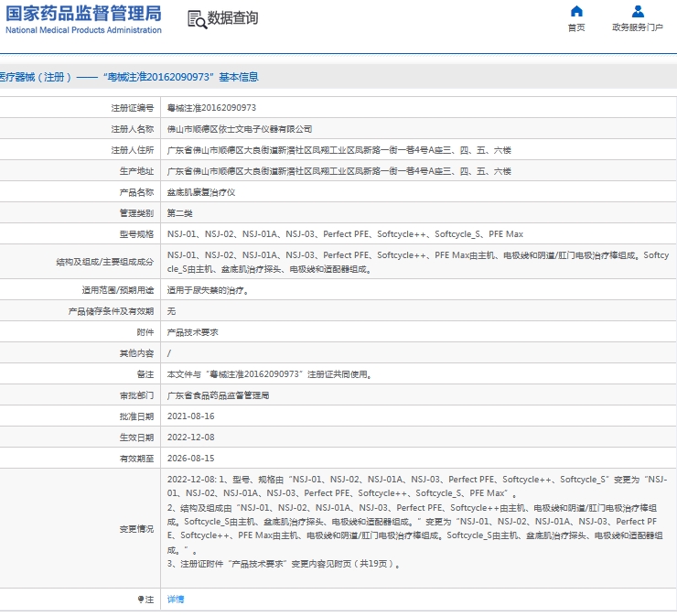Click the 有效期至 row label
677x616 pixels.
[136, 459]
